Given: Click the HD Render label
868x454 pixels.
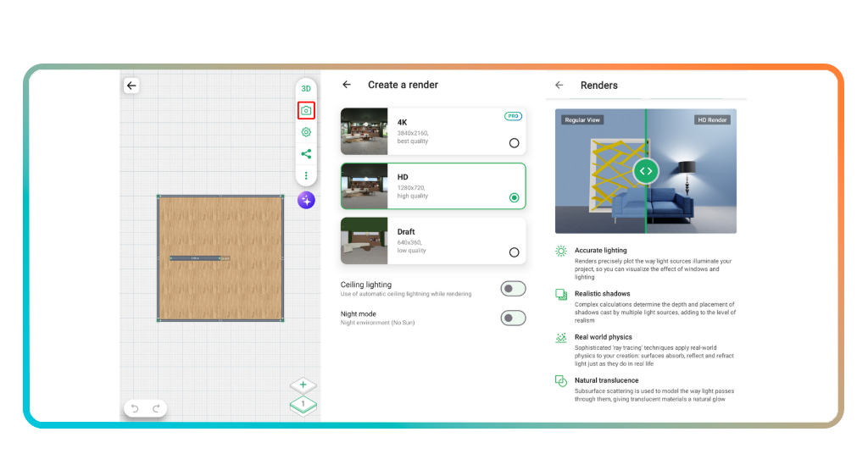Looking at the screenshot, I should tap(712, 120).
